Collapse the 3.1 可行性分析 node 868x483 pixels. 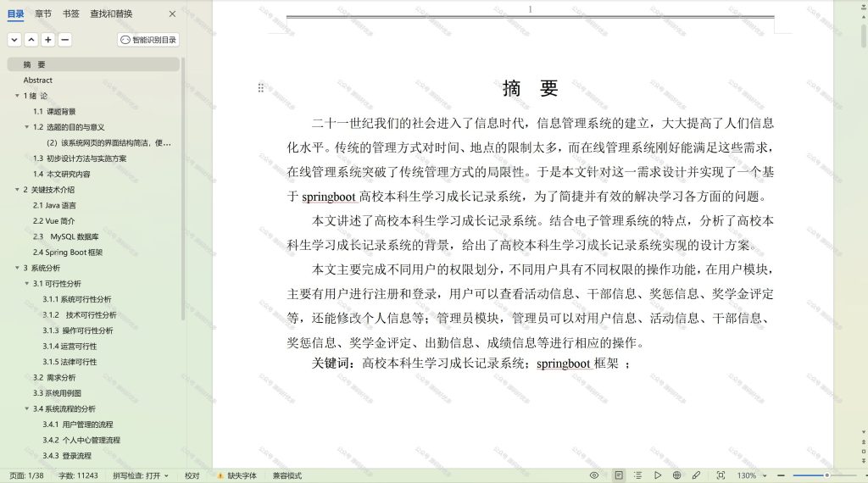(26, 284)
